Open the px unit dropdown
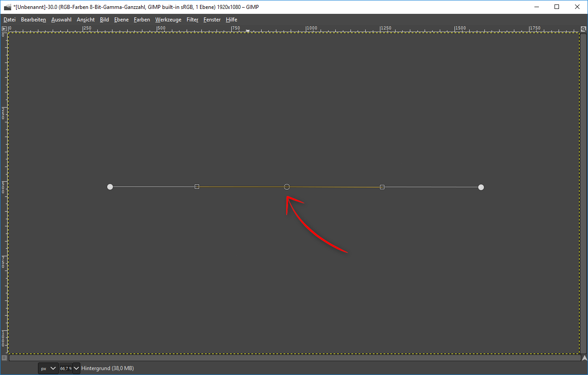Screen dimensions: 588x375 tap(48, 368)
